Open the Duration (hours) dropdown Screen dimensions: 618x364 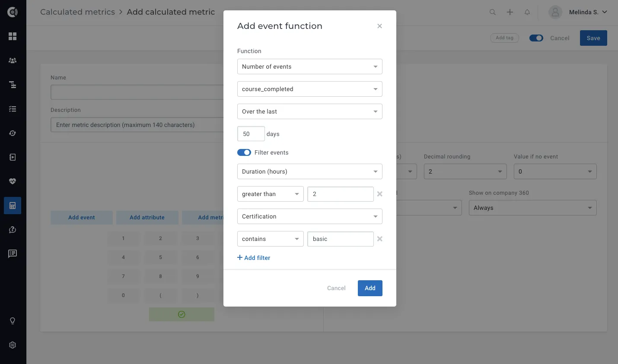coord(310,171)
